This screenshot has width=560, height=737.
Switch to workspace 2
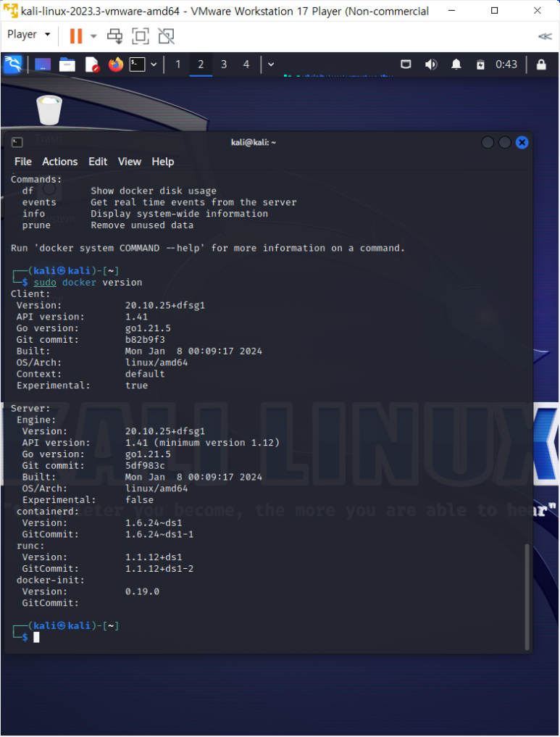coord(201,64)
